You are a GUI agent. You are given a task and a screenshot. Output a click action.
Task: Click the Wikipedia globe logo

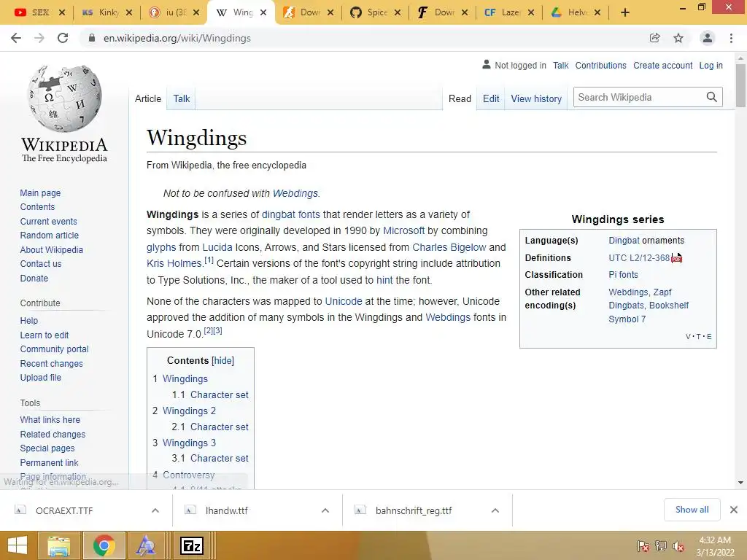click(65, 98)
